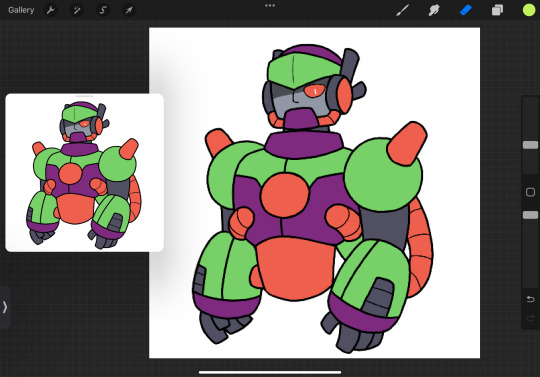540x377 pixels.
Task: Select the Paint brush tool
Action: click(x=402, y=10)
